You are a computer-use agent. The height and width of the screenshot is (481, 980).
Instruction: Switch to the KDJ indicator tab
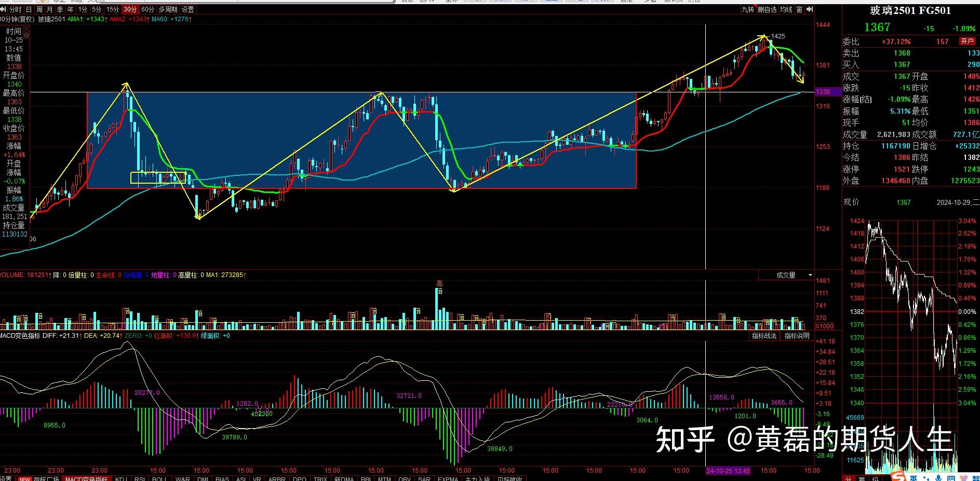(121, 479)
